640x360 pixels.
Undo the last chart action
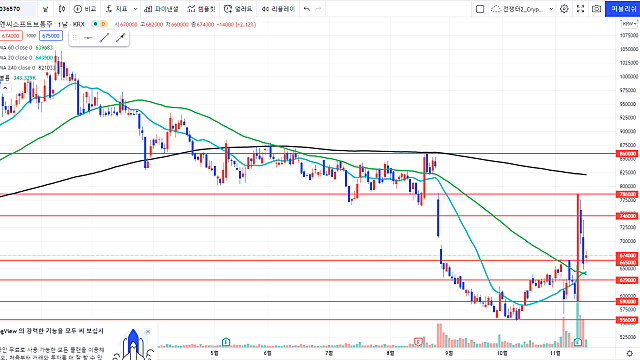[x=307, y=9]
